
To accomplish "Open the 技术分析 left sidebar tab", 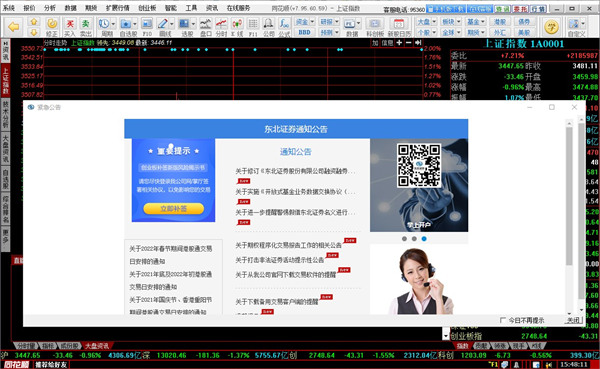I will (x=5, y=114).
